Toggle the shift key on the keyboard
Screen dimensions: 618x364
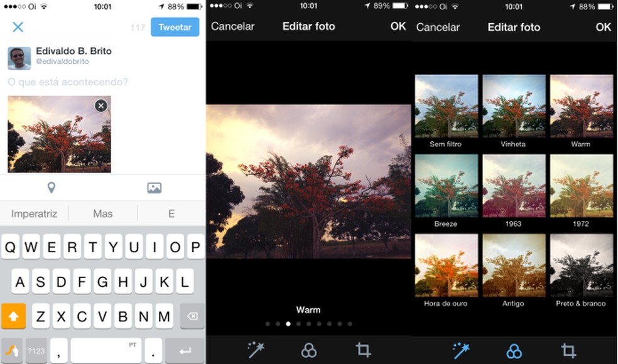pos(13,316)
